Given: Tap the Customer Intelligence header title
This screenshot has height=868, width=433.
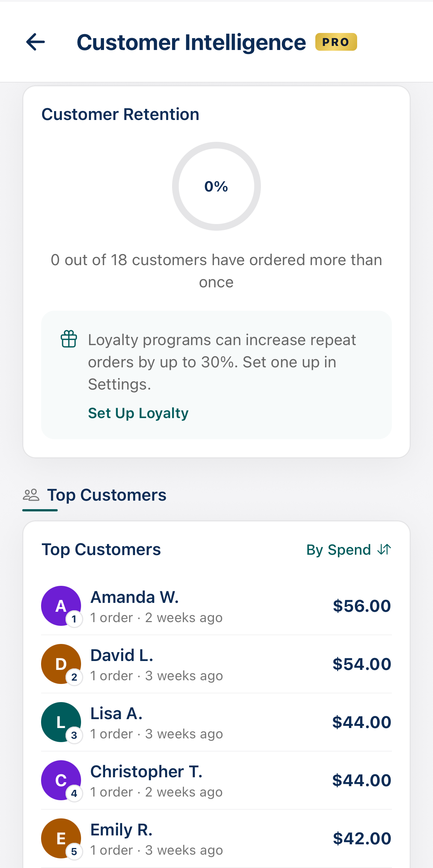Looking at the screenshot, I should (x=191, y=42).
